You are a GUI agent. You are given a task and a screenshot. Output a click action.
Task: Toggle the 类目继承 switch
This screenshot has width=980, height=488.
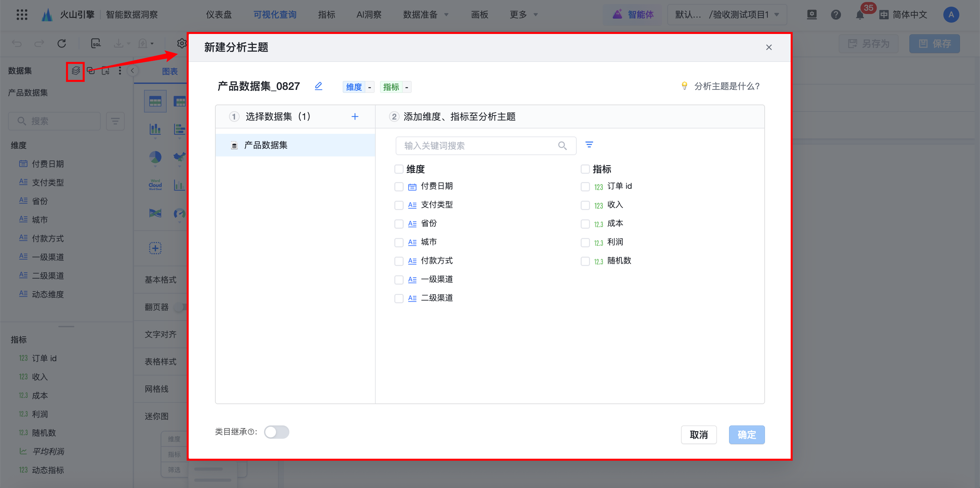click(x=277, y=432)
